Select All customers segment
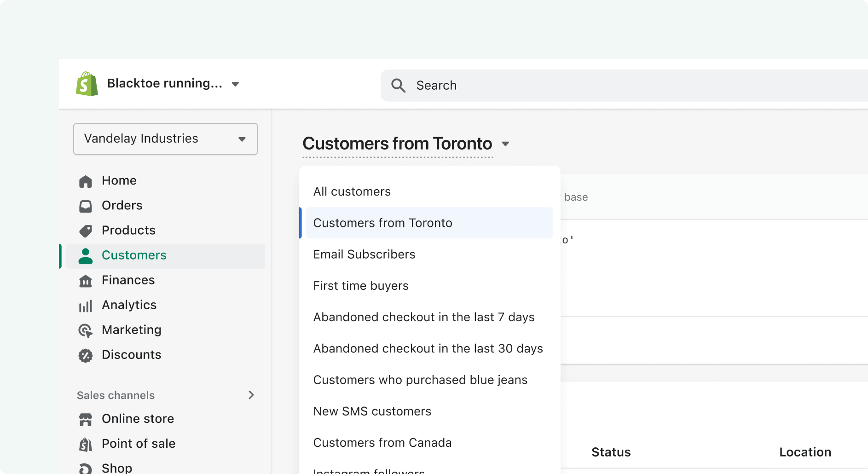The image size is (868, 474). [429, 191]
